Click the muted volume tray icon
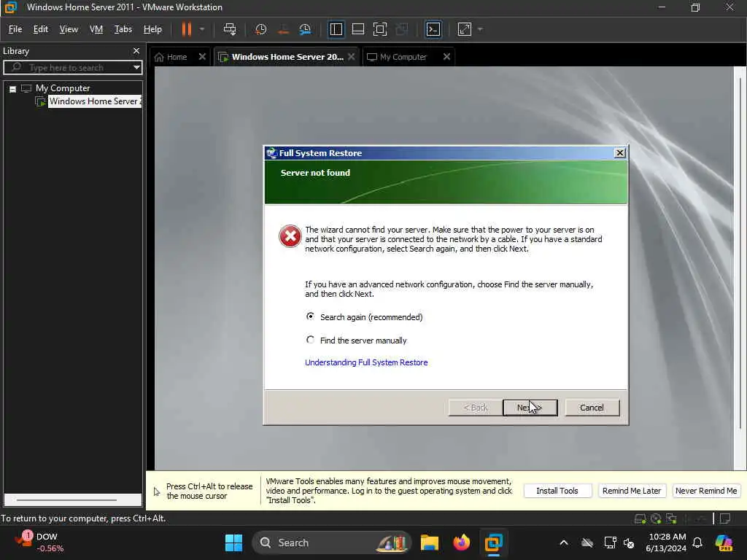Image resolution: width=747 pixels, height=560 pixels. point(629,542)
